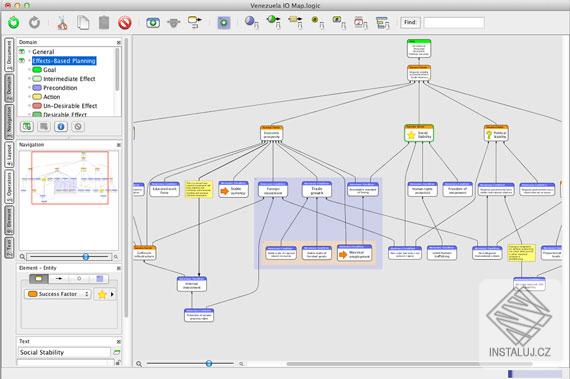Click the Domain list vertical scrollbar

tap(117, 69)
